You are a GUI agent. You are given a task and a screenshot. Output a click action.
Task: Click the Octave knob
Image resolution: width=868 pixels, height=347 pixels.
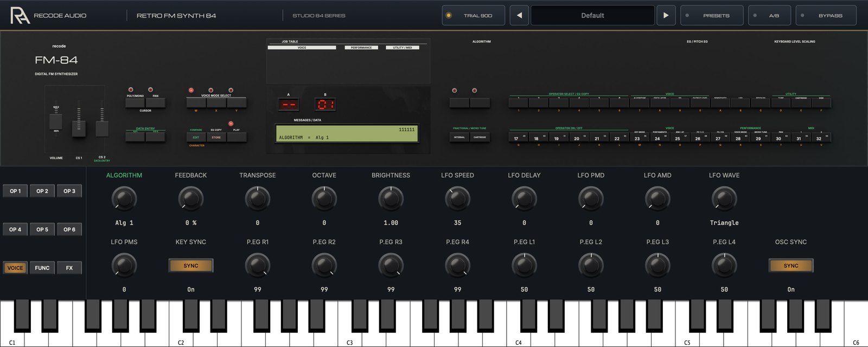(324, 198)
